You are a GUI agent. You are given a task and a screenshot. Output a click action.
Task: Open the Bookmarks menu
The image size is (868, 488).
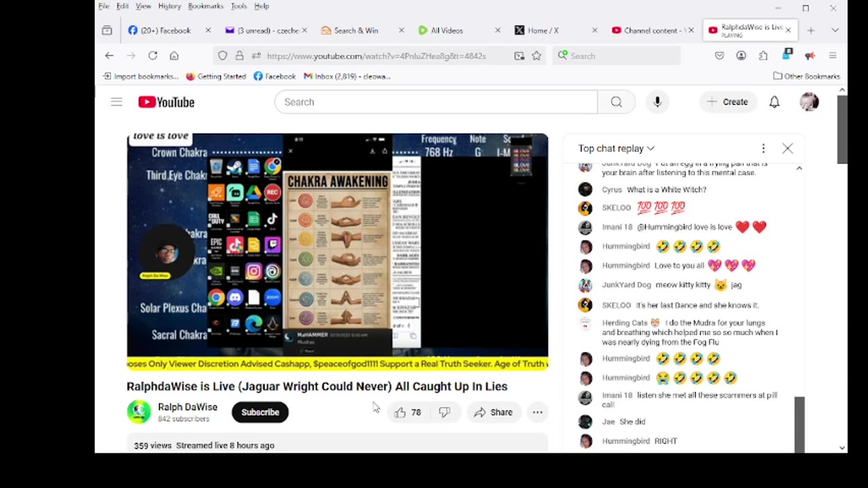click(x=205, y=6)
